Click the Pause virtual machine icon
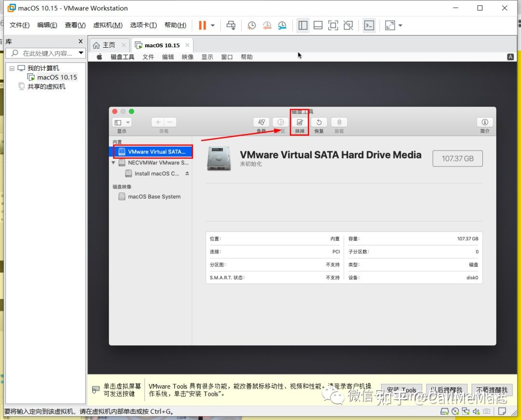 [x=202, y=25]
